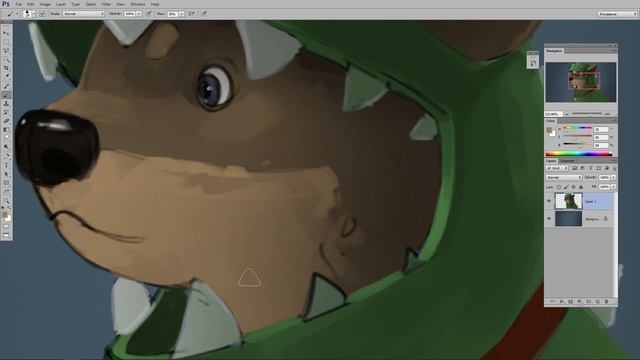Viewport: 640px width, 360px height.
Task: Toggle layer filtering switch
Action: coord(614,168)
